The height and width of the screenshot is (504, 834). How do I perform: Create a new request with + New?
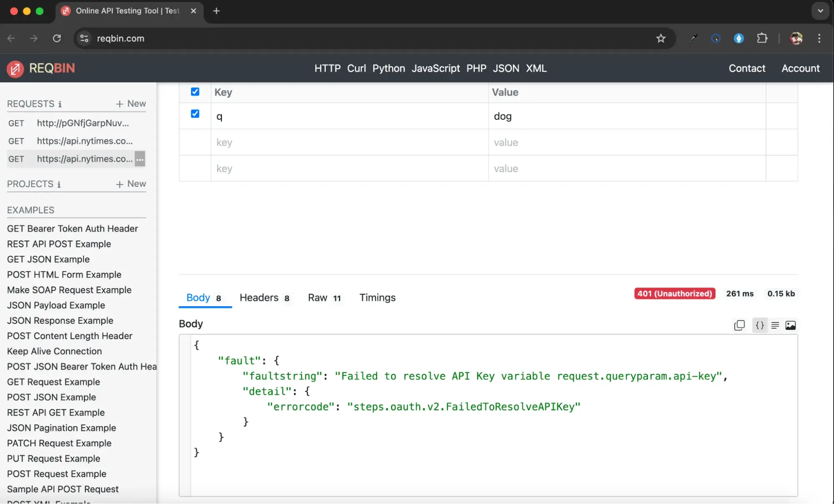tap(131, 104)
